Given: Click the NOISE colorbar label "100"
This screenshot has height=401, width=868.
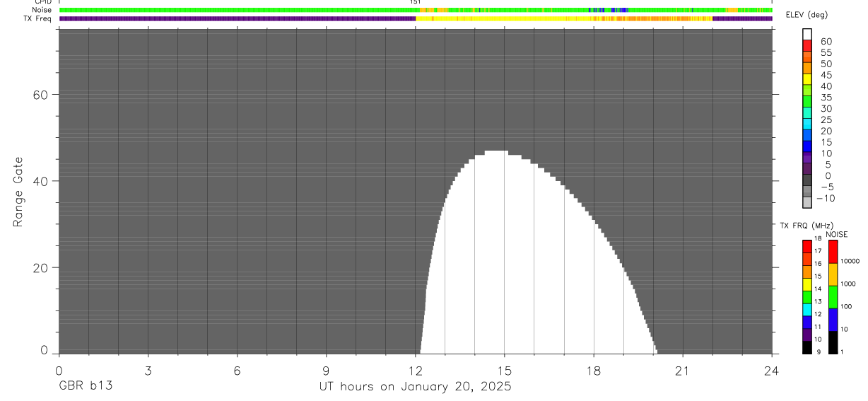Looking at the screenshot, I should point(846,306).
